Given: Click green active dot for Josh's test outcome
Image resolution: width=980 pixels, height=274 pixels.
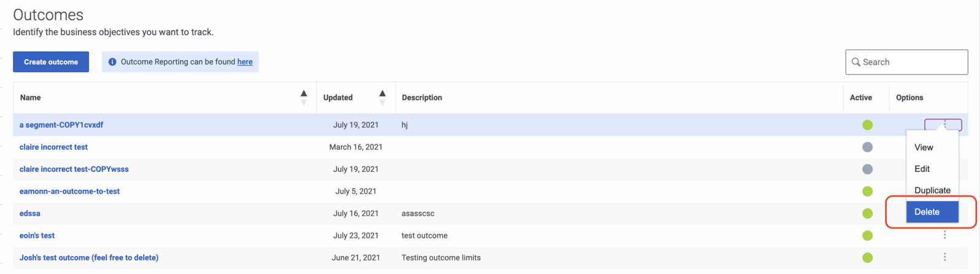Looking at the screenshot, I should (x=867, y=257).
